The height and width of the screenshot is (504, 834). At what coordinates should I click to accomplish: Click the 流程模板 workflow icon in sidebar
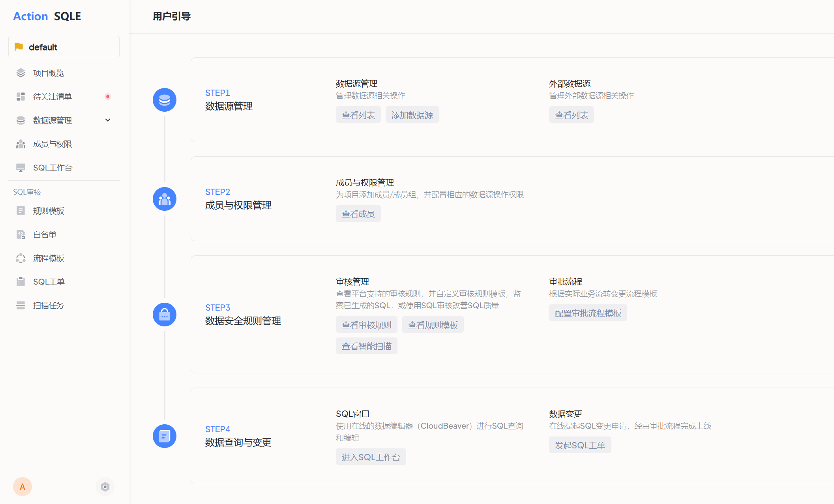(21, 258)
